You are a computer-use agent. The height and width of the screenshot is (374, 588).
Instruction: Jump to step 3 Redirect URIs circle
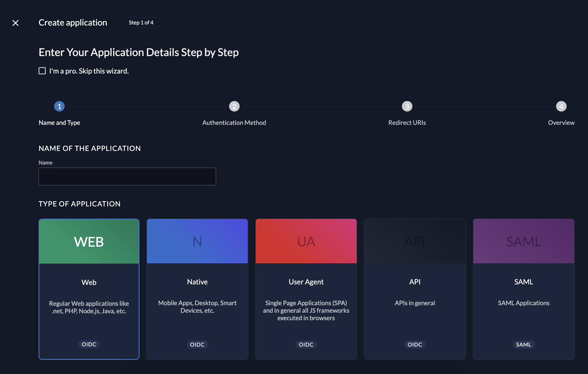point(407,106)
